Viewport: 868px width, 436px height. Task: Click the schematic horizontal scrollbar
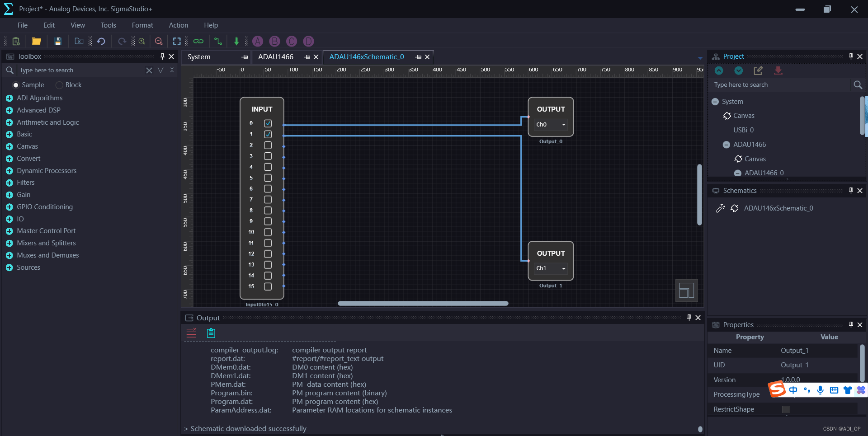[423, 304]
